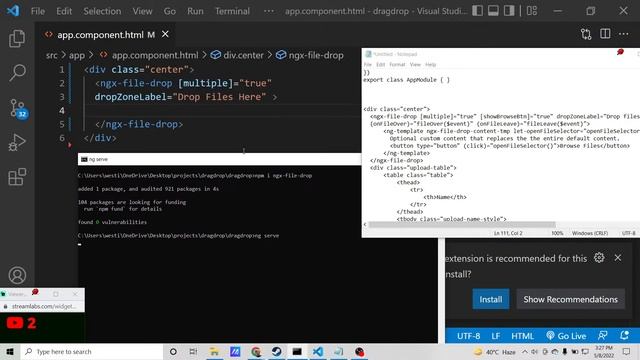Split the editor to the right
The height and width of the screenshot is (360, 640).
605,34
